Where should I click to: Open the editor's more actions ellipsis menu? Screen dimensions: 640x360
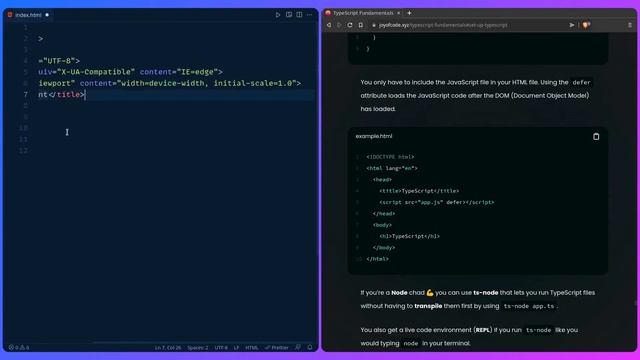(x=309, y=15)
